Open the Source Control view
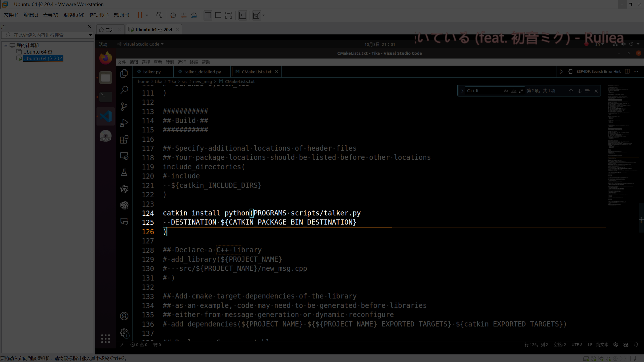The image size is (644, 362). tap(124, 106)
